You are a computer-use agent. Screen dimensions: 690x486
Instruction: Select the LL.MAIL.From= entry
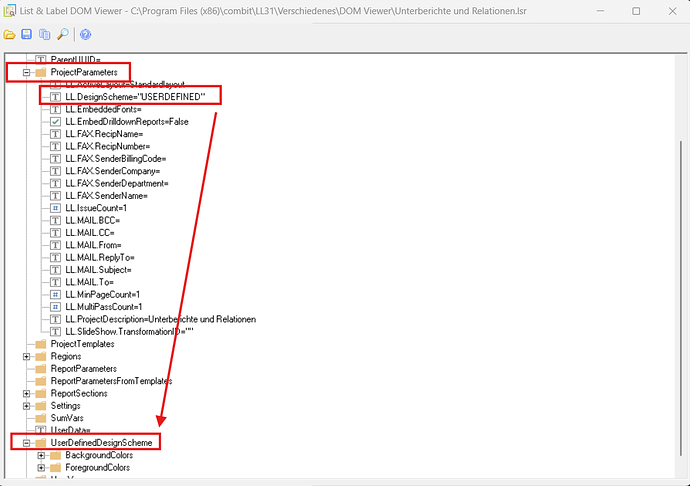tap(93, 245)
